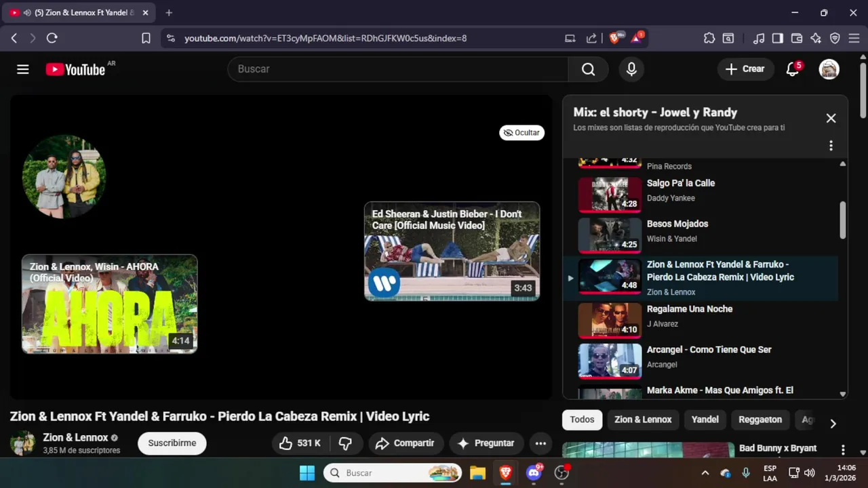868x488 pixels.
Task: Play Arcangel - Como Tiene Que Ser
Action: pyautogui.click(x=701, y=361)
